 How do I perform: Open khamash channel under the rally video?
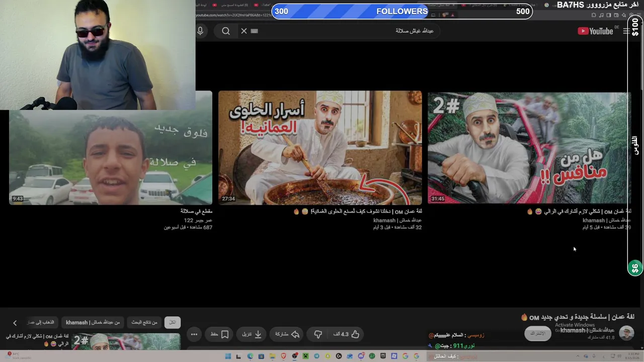click(x=607, y=220)
